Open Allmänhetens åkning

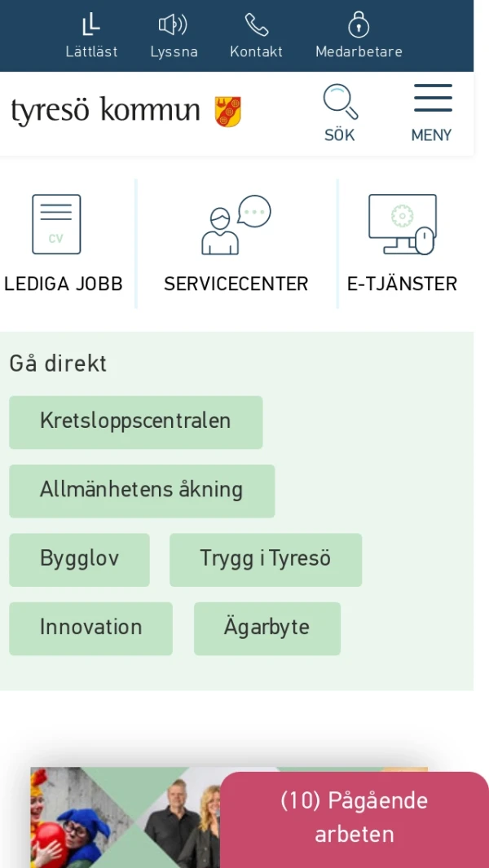[141, 491]
